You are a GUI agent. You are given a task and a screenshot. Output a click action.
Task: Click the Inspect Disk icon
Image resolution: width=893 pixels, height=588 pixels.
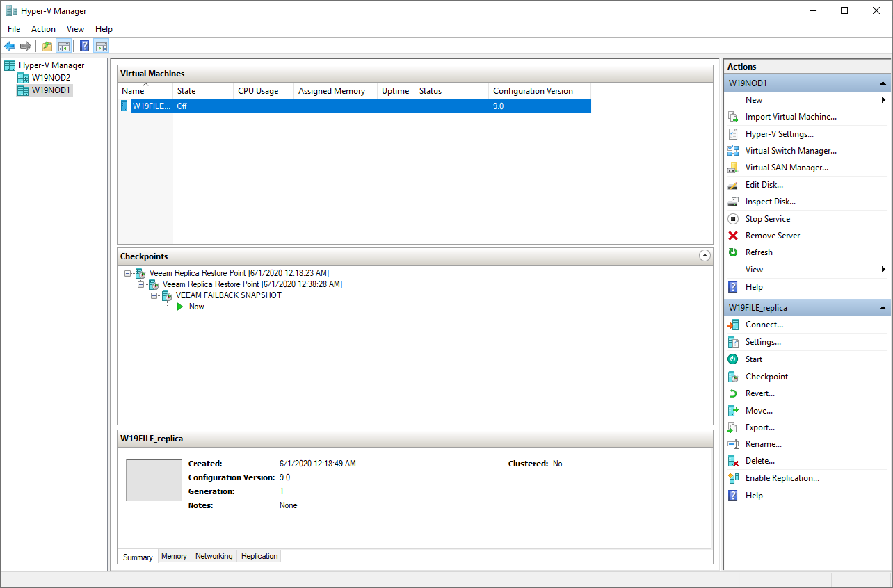tap(732, 202)
